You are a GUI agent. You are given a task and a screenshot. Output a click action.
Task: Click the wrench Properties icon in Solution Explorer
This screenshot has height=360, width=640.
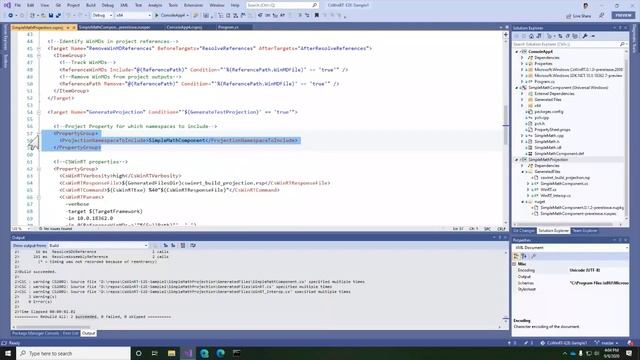pos(585,36)
